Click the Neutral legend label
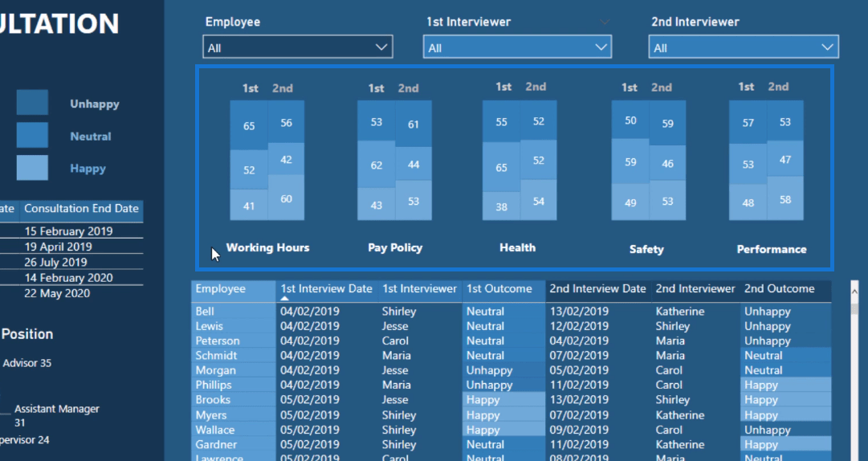 (91, 137)
